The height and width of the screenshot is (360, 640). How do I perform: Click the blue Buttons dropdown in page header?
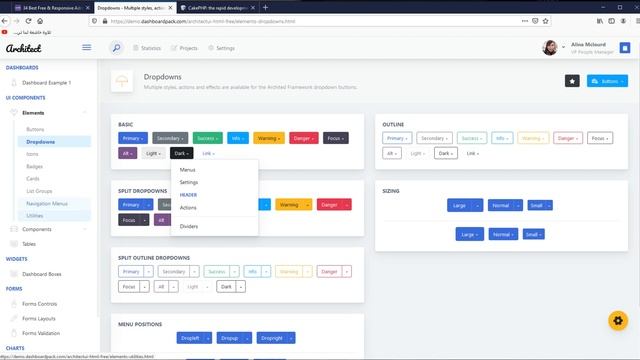(607, 81)
